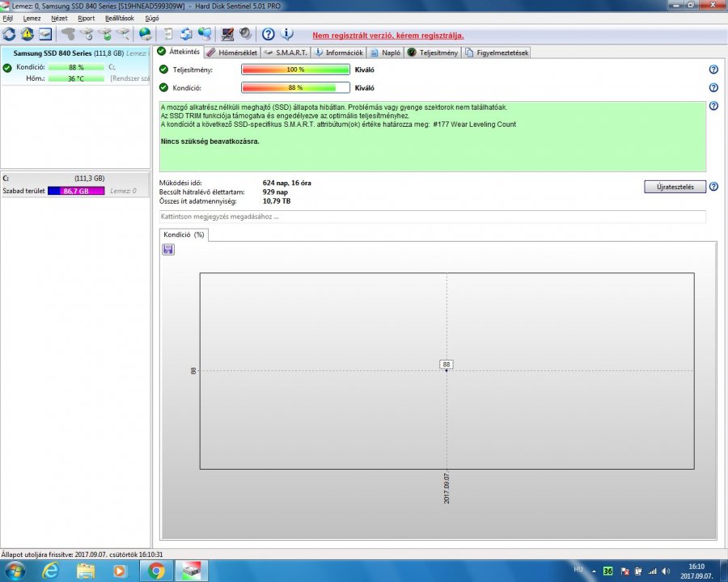Open the Lemez menu
Image resolution: width=728 pixels, height=582 pixels.
pyautogui.click(x=32, y=18)
